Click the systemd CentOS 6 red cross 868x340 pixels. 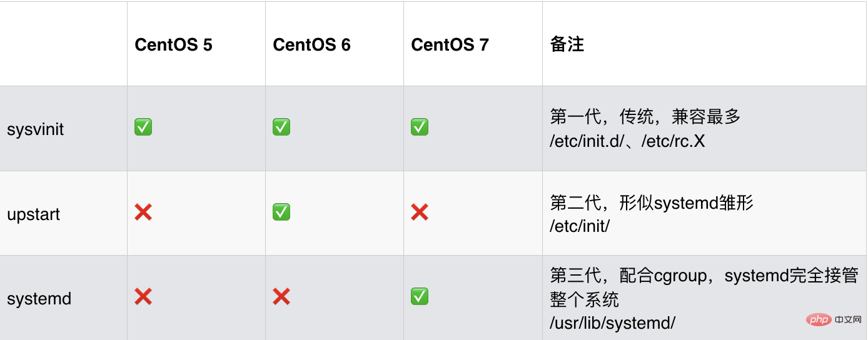pos(281,296)
